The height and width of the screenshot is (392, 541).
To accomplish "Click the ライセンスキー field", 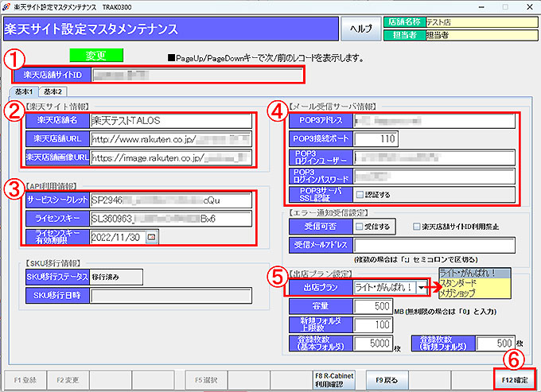I will click(171, 219).
